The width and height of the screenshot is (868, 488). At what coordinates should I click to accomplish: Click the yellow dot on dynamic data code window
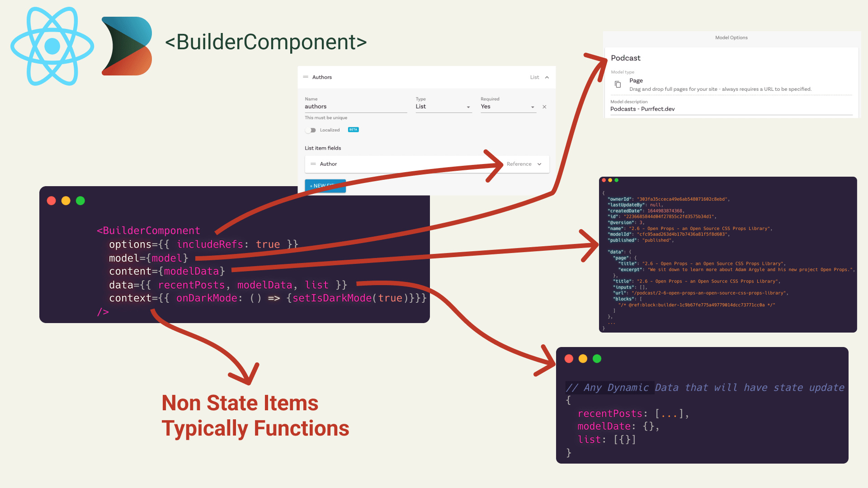coord(583,359)
